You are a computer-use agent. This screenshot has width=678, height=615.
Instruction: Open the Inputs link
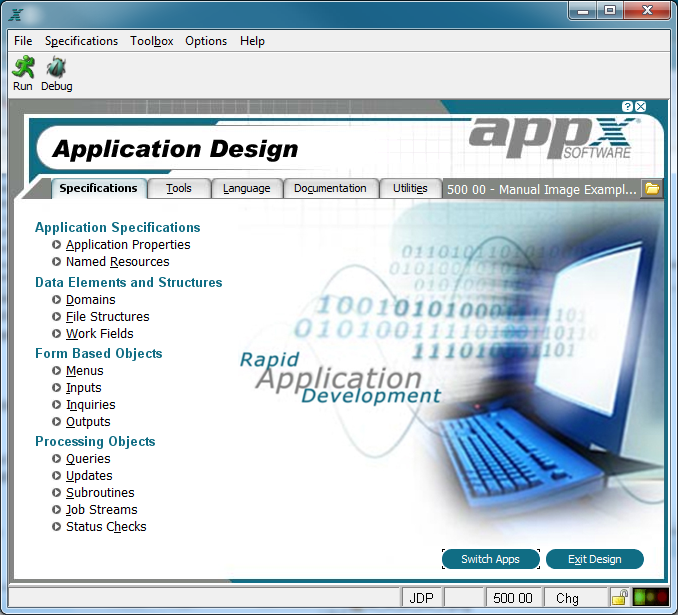tap(84, 388)
